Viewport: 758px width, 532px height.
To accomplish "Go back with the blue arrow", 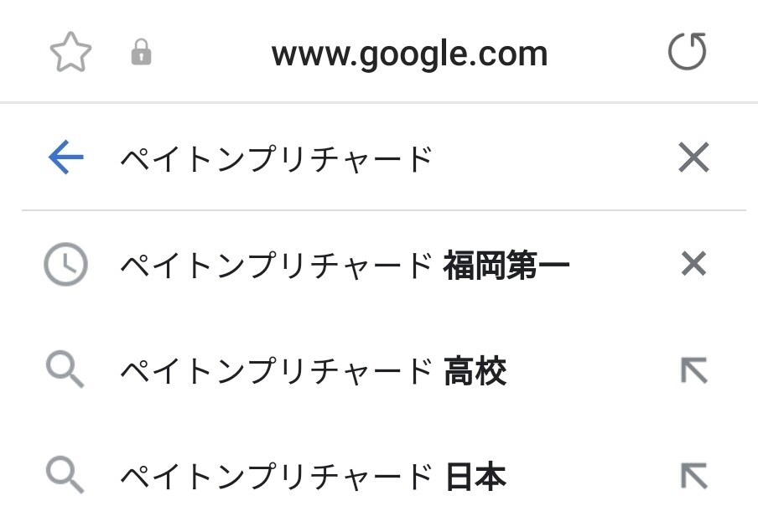I will pyautogui.click(x=65, y=158).
